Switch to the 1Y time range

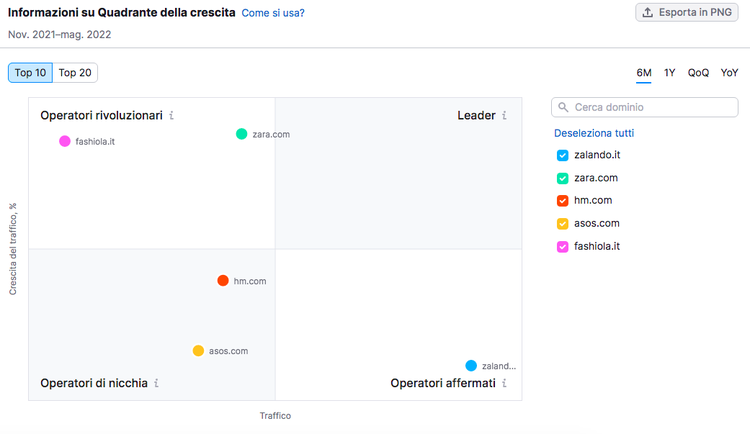(x=669, y=73)
